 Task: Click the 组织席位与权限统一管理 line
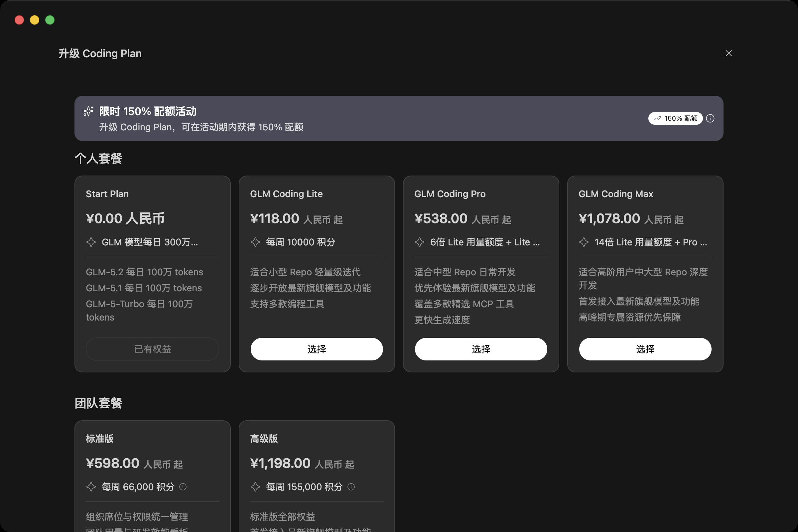(137, 517)
